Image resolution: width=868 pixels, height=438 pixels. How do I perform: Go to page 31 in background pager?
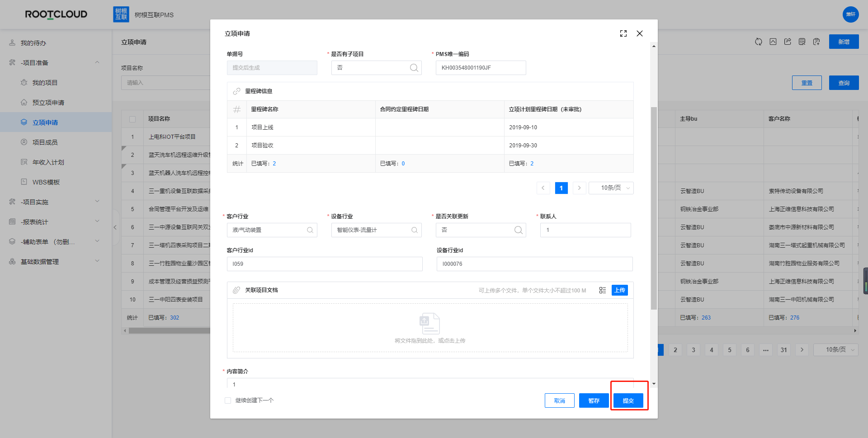pyautogui.click(x=784, y=350)
